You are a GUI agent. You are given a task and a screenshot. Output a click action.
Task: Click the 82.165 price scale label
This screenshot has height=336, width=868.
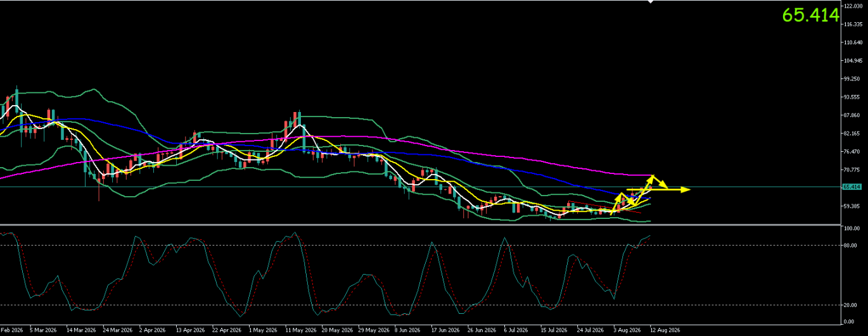853,134
